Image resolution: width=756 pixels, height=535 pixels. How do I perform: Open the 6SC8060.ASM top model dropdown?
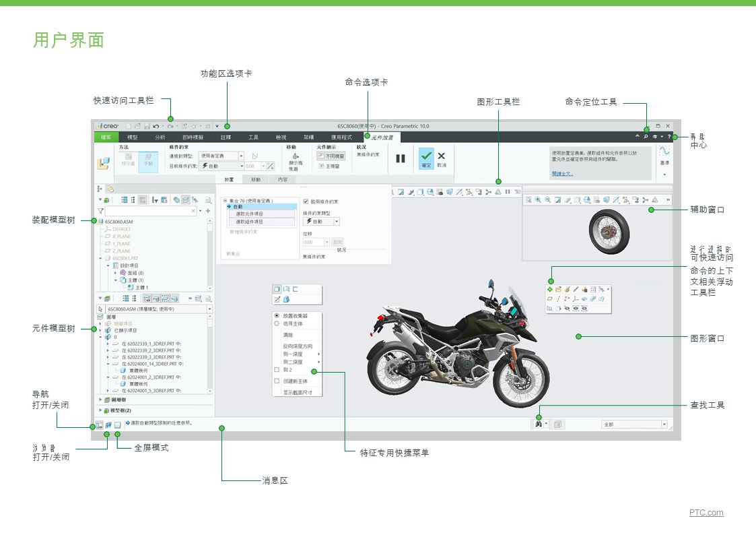pyautogui.click(x=209, y=309)
